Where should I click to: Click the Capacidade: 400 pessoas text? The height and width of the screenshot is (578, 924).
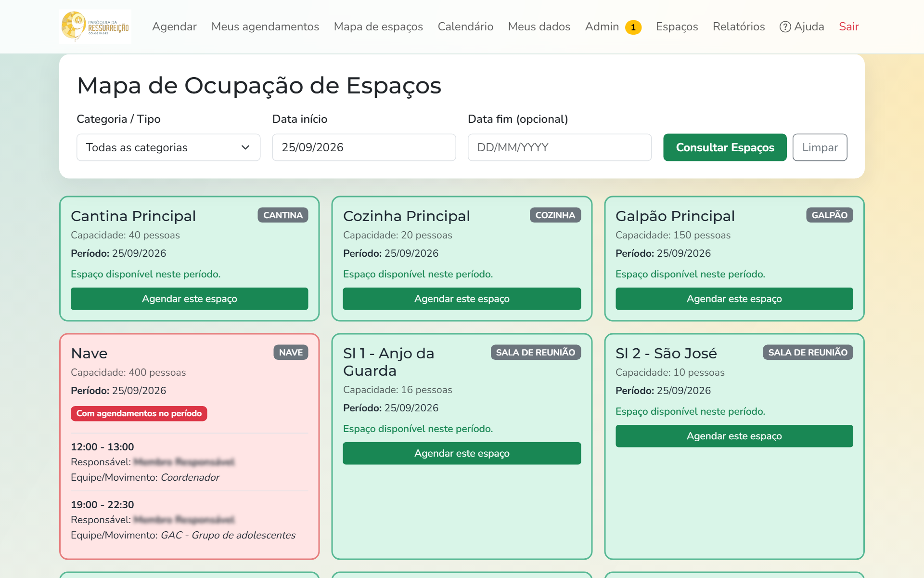click(x=128, y=372)
